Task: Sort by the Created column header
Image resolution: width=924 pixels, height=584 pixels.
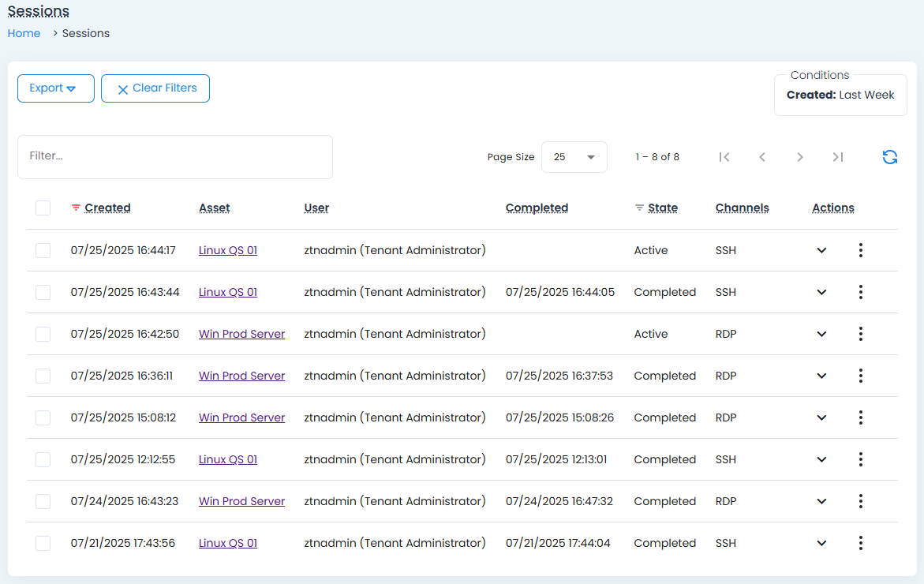Action: (x=107, y=208)
